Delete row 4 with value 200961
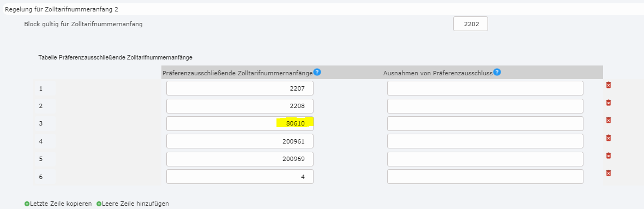The width and height of the screenshot is (644, 209). (x=609, y=138)
